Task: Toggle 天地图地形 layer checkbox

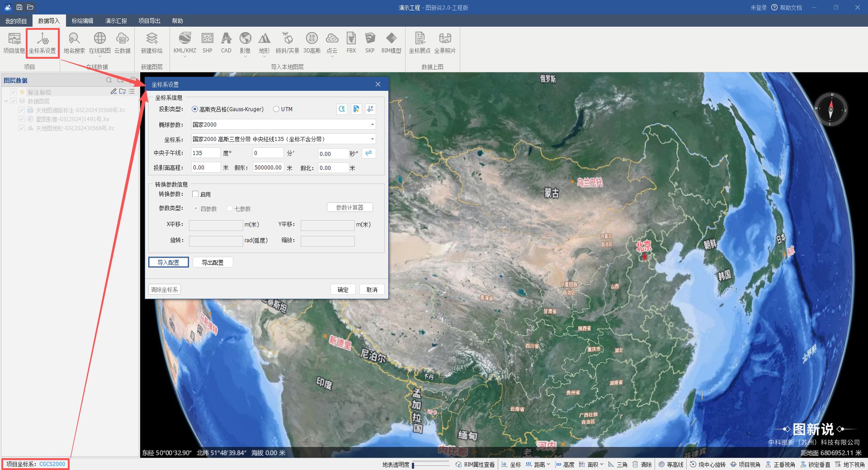Action: [21, 128]
